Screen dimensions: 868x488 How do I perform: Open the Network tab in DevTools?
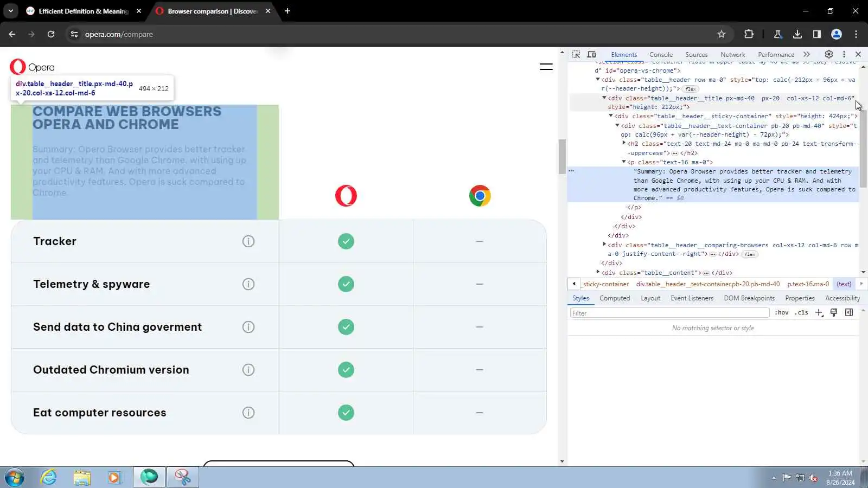[733, 55]
